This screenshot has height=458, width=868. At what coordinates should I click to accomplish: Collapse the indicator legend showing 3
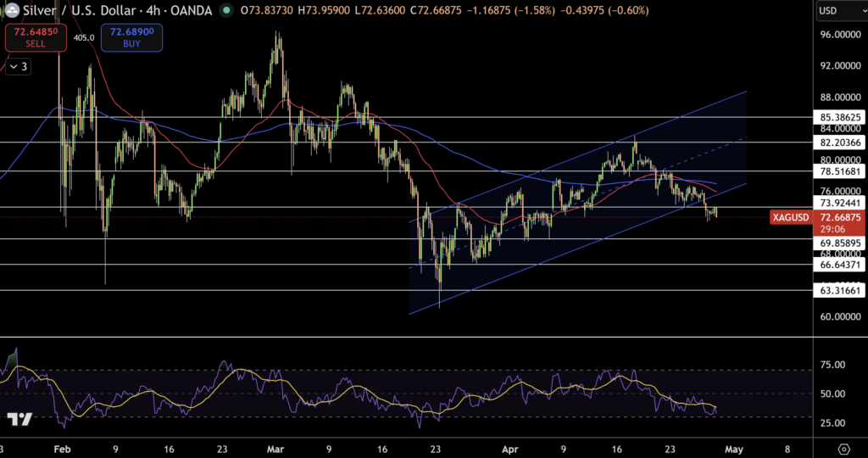[x=19, y=67]
